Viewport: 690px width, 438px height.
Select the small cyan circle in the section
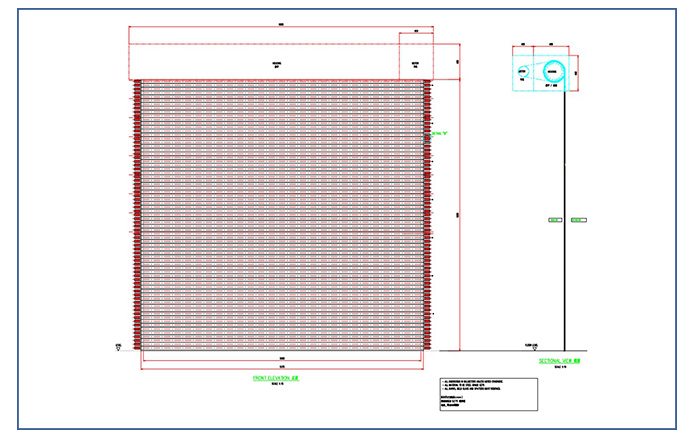pyautogui.click(x=524, y=73)
